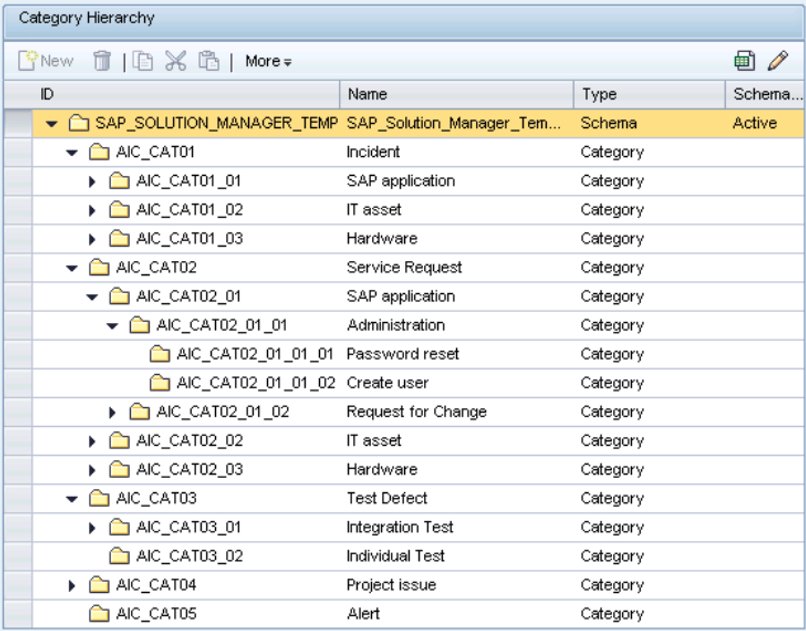806x631 pixels.
Task: Click folder icon beside AIC_CAT02_02
Action: click(x=119, y=440)
